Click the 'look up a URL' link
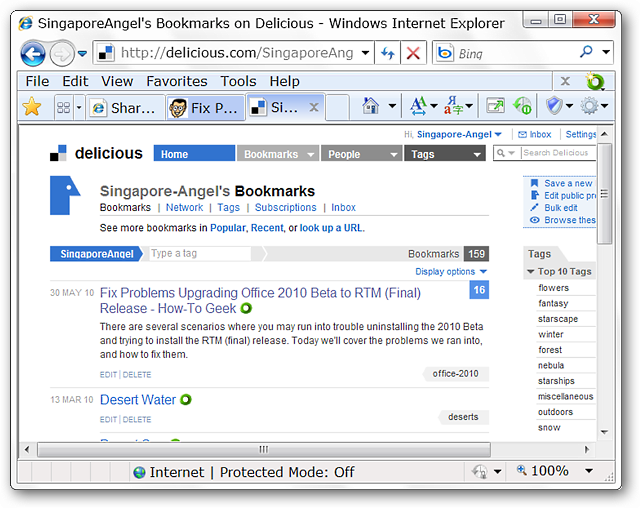The height and width of the screenshot is (508, 640). click(x=331, y=228)
